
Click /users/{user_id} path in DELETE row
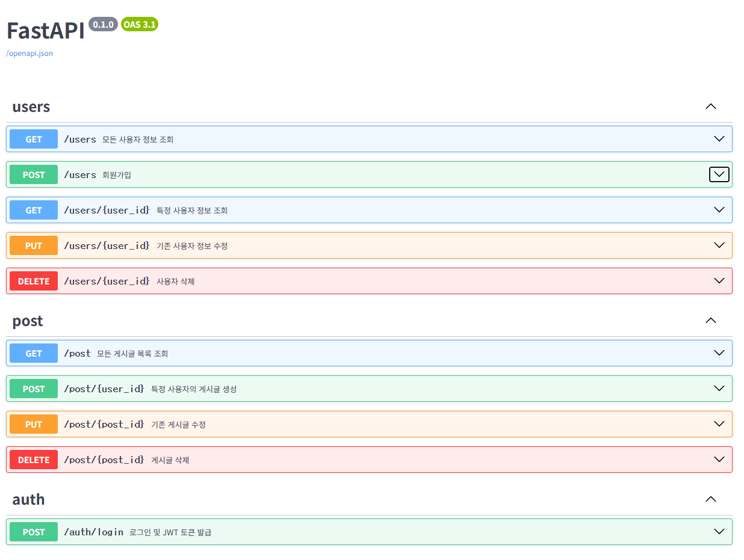107,281
